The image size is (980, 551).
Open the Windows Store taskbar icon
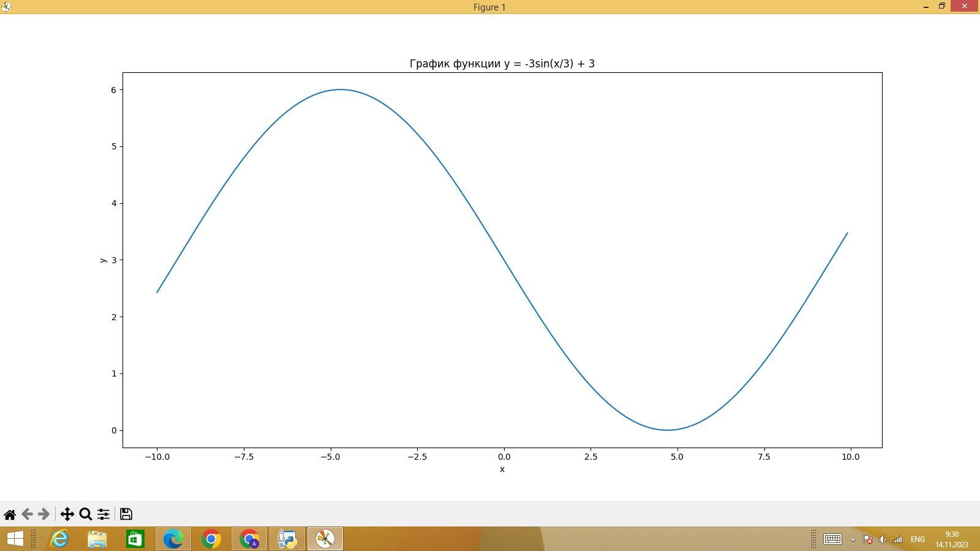tap(135, 539)
